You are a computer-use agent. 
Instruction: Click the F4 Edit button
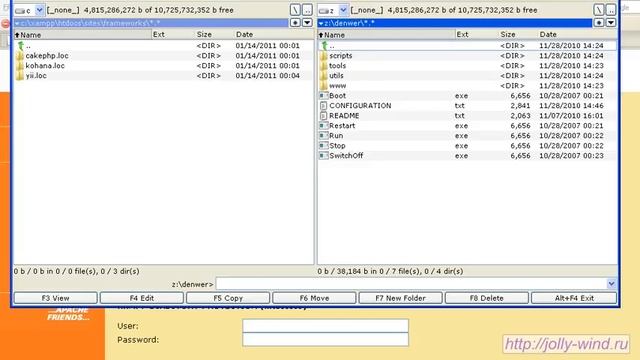click(x=142, y=298)
